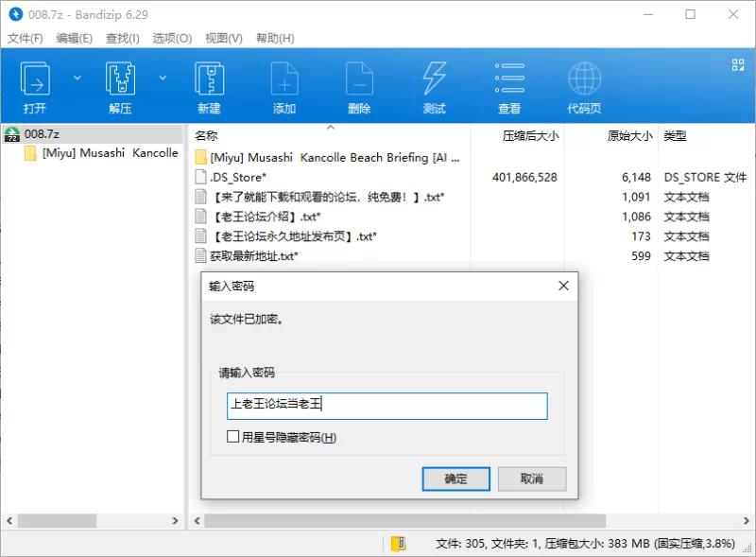Click the status bar file count text
This screenshot has width=756, height=557.
point(585,544)
